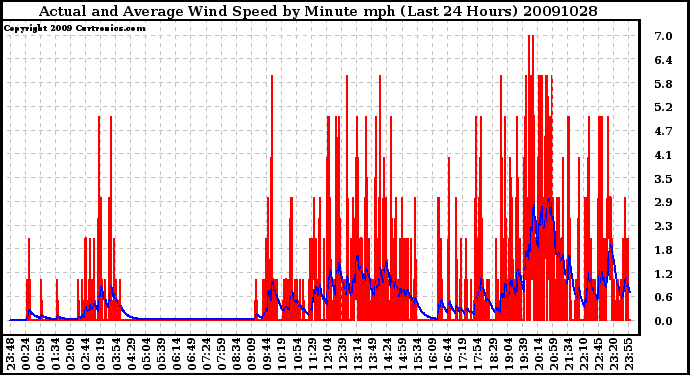Click the 10:19 time label
Viewport: 690px width, 375px height.
[x=281, y=354]
